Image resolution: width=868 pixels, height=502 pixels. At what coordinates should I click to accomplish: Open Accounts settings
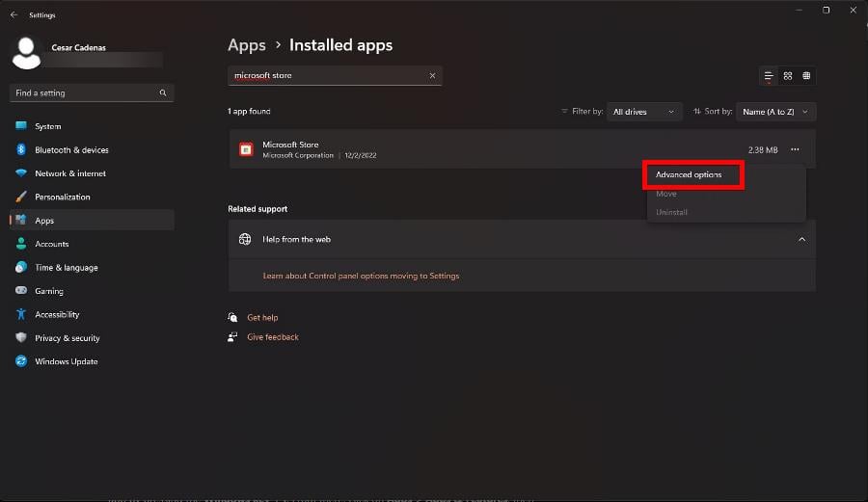(x=92, y=244)
